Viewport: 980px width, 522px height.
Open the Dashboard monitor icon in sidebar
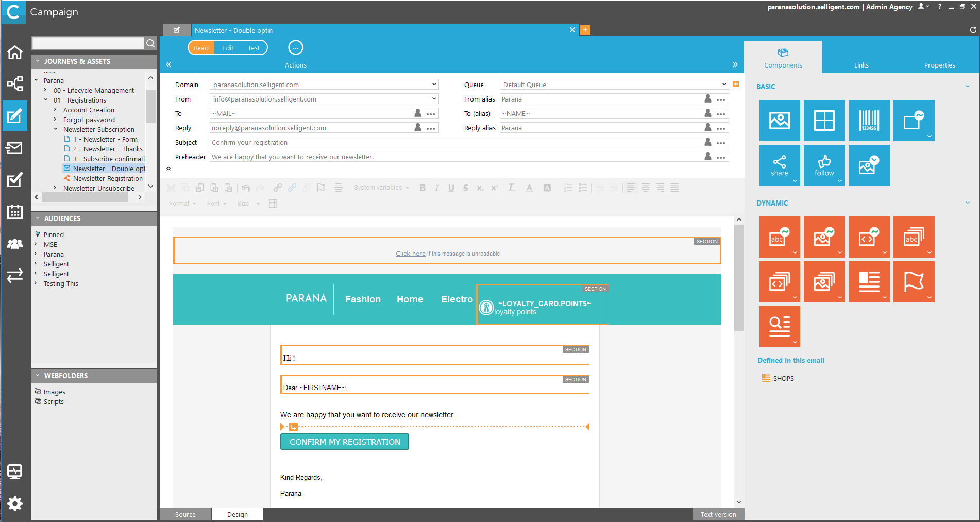coord(15,472)
